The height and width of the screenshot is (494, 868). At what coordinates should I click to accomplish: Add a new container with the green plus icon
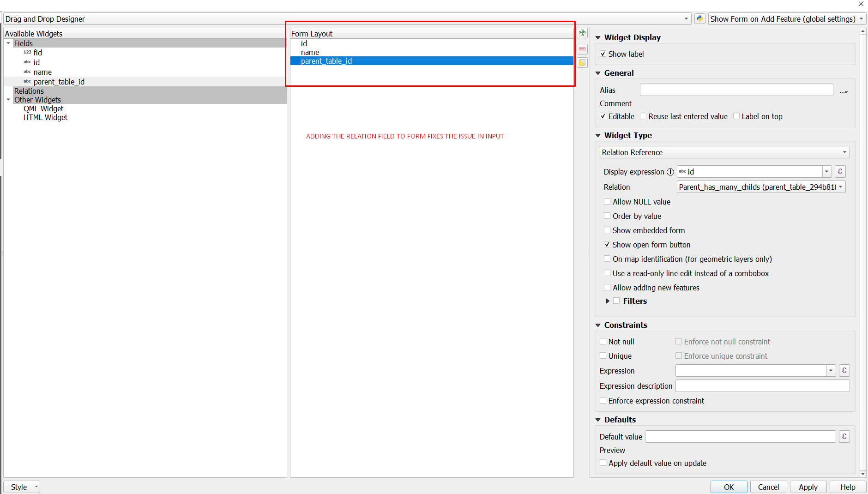(582, 33)
